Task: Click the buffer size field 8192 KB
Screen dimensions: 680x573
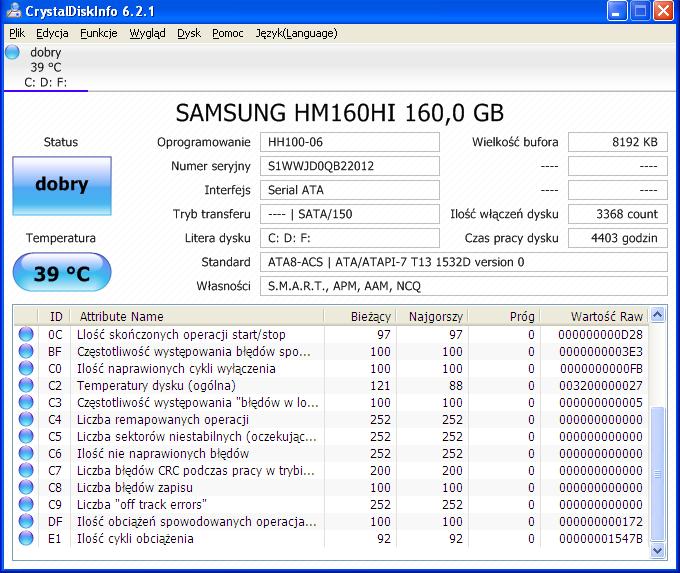Action: click(618, 142)
